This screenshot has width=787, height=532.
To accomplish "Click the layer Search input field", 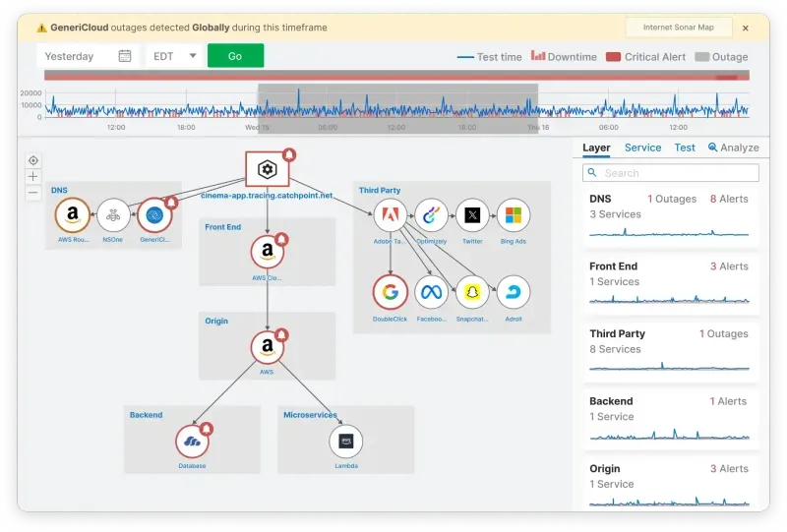I will [x=671, y=173].
